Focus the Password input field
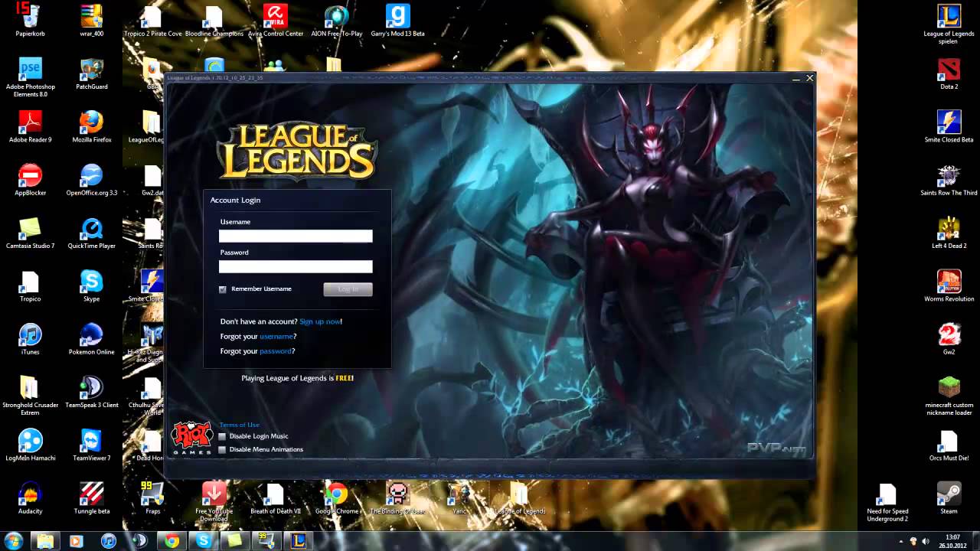 click(x=296, y=267)
